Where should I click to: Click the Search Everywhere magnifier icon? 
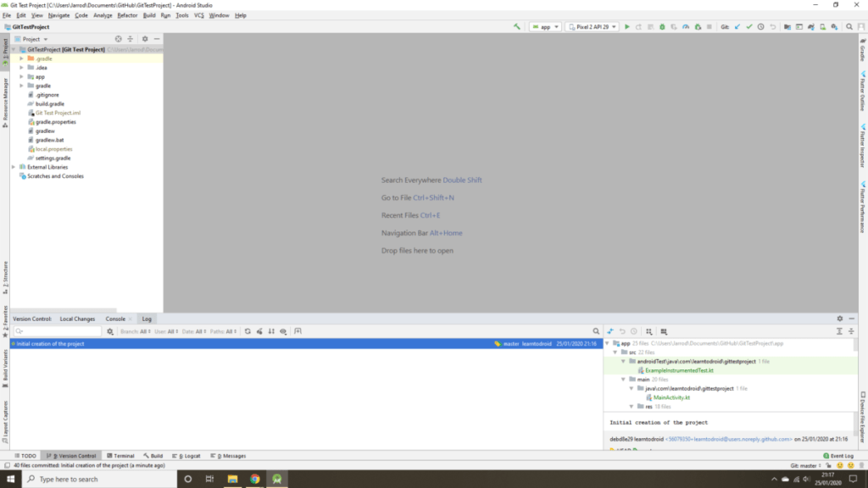click(850, 27)
